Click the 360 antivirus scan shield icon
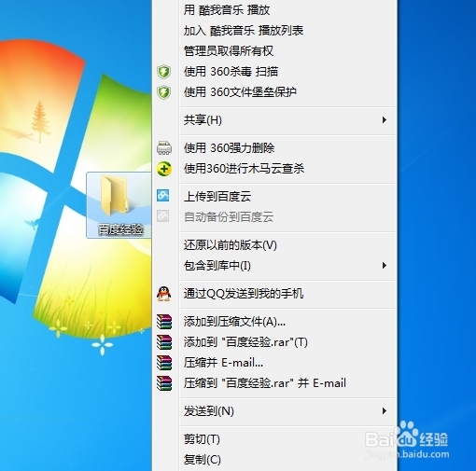Image resolution: width=476 pixels, height=471 pixels. pyautogui.click(x=163, y=72)
